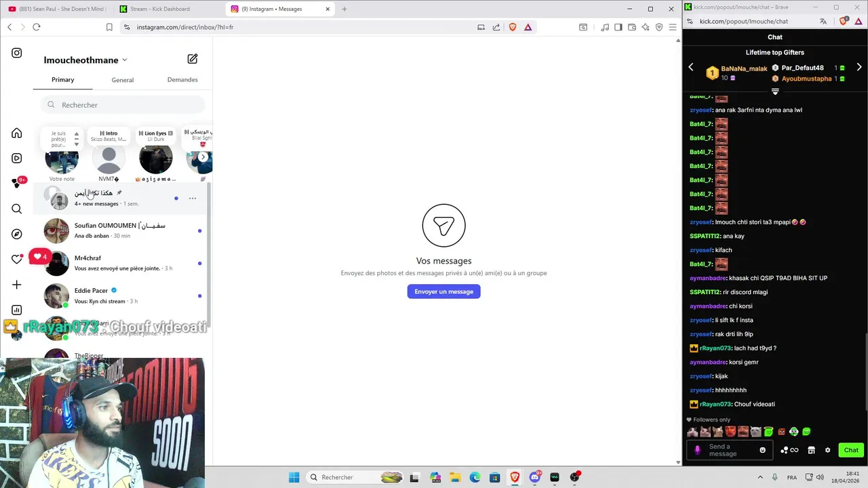Image resolution: width=868 pixels, height=488 pixels.
Task: Open Notifications heart icon in sidebar
Action: click(x=16, y=259)
